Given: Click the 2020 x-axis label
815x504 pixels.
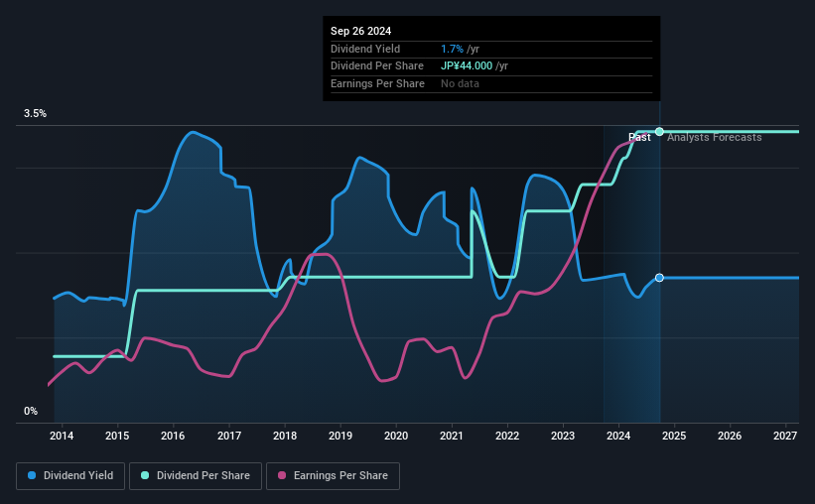Looking at the screenshot, I should pyautogui.click(x=396, y=436).
